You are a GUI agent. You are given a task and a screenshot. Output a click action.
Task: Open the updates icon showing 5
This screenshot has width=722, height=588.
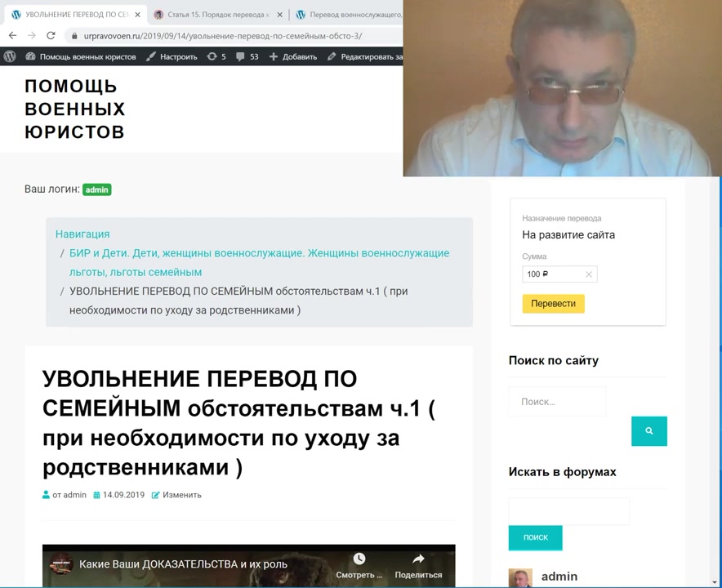[216, 56]
